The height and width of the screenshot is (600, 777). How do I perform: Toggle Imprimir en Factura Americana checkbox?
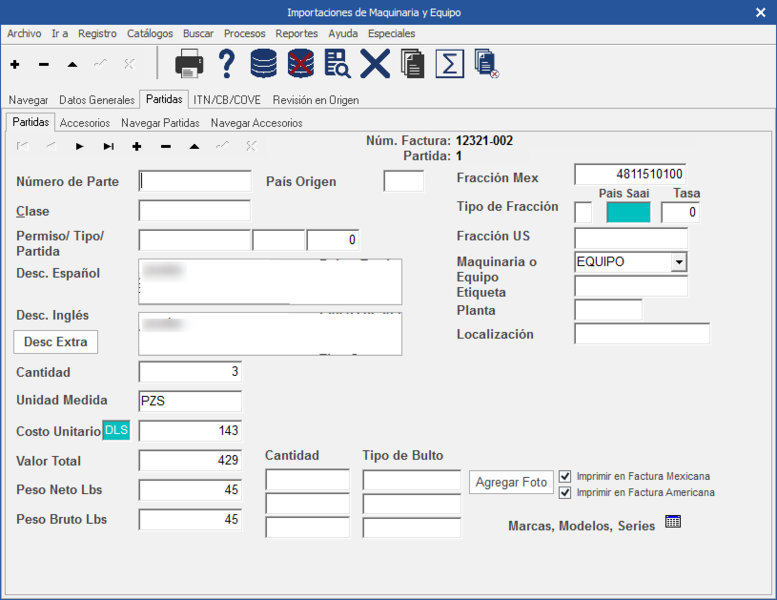[x=565, y=492]
